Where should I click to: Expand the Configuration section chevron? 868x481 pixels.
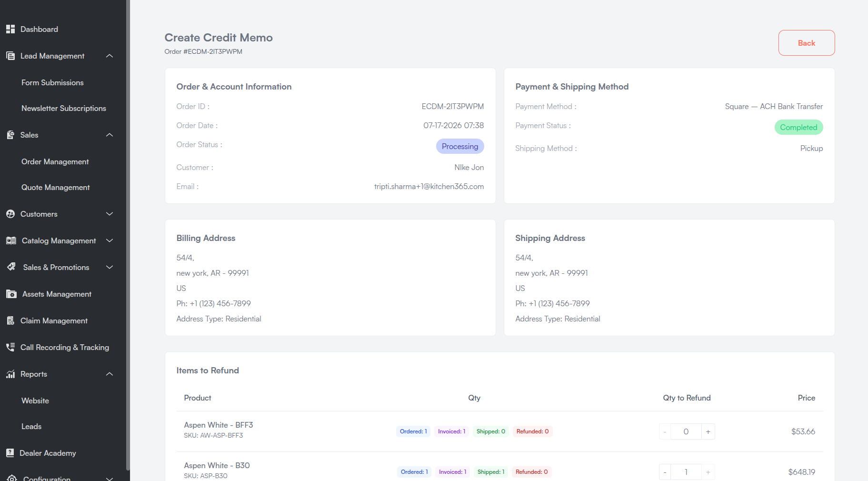pyautogui.click(x=110, y=478)
